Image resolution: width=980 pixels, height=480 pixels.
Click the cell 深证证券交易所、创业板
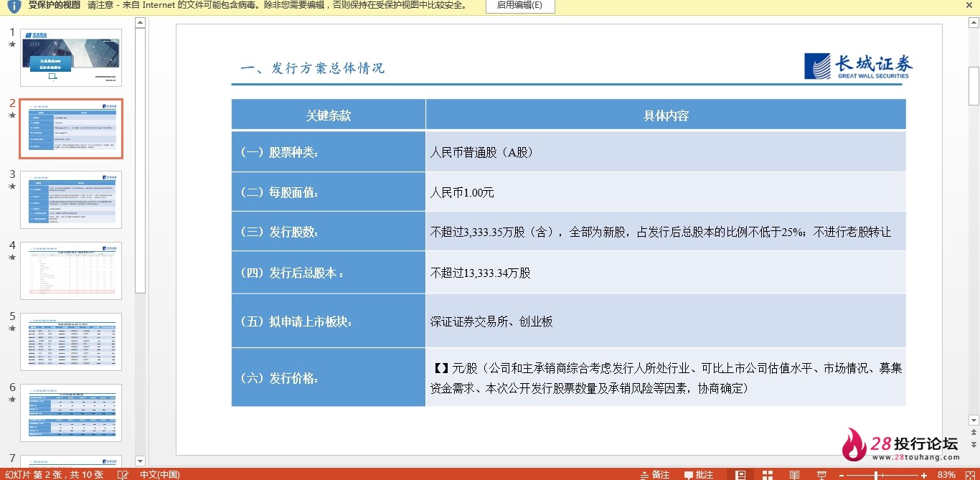(666, 321)
